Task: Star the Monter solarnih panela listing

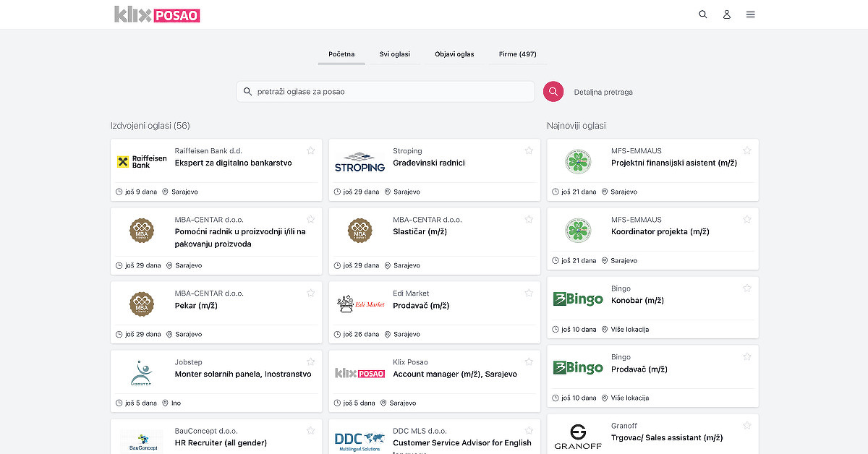Action: tap(310, 361)
